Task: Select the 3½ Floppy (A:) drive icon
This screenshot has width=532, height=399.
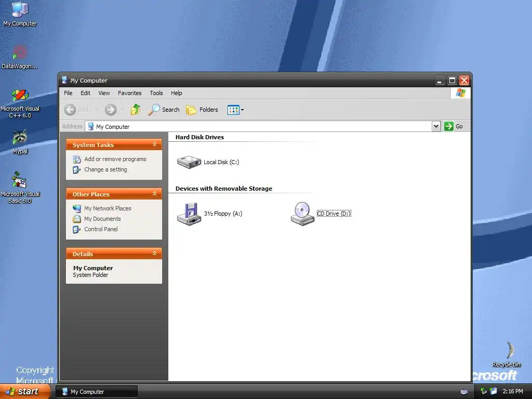Action: click(x=189, y=214)
